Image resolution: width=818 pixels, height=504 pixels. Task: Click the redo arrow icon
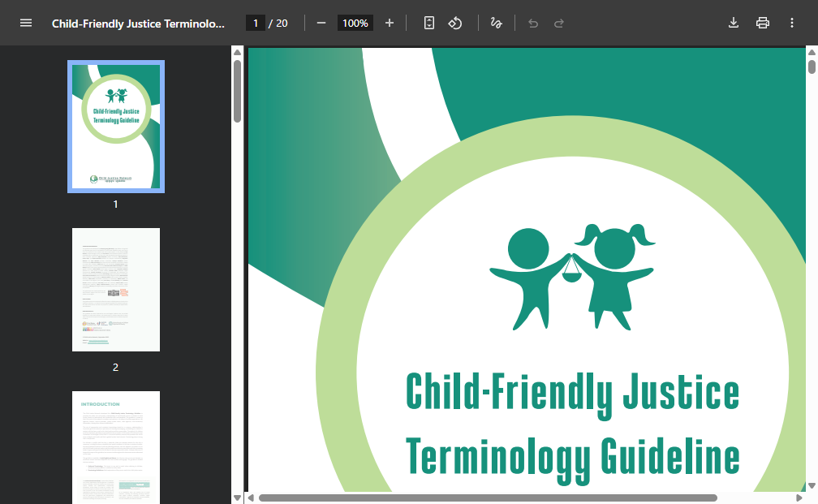click(558, 23)
